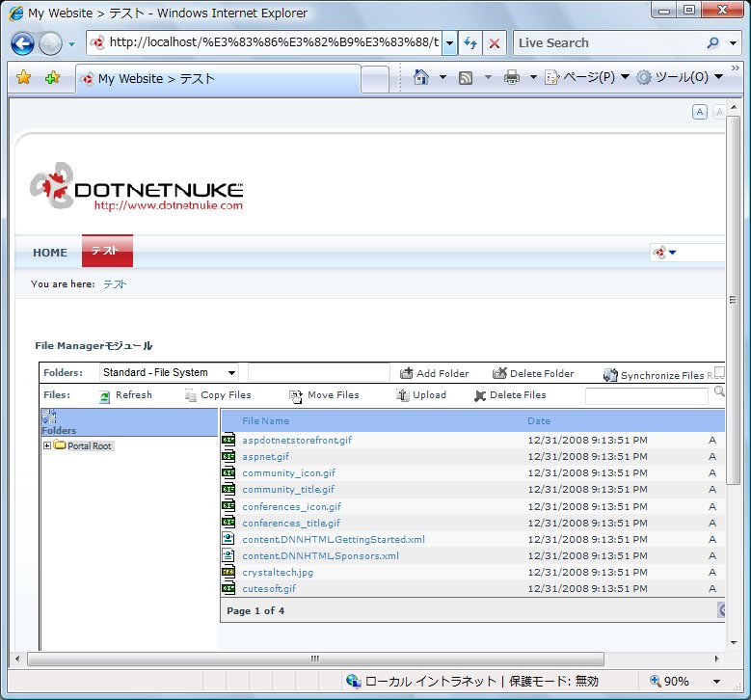The image size is (751, 700).
Task: Click the browser Back arrow button
Action: coord(22,44)
